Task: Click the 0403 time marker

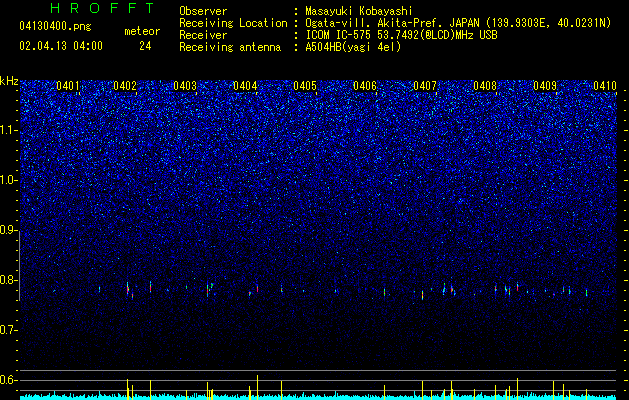Action: pyautogui.click(x=185, y=86)
